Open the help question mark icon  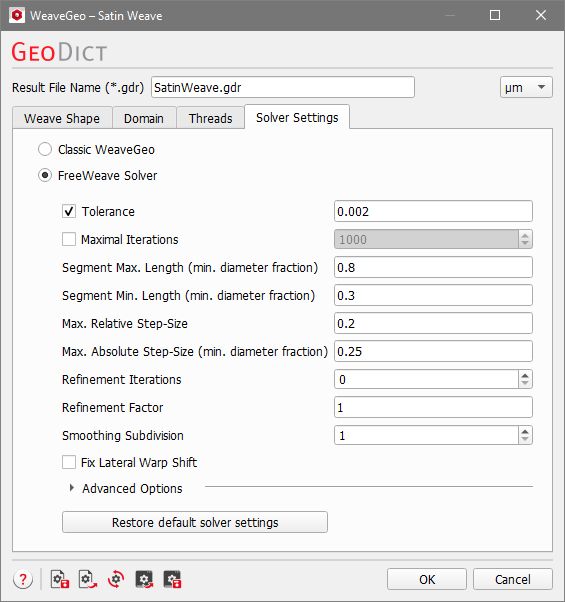coord(23,579)
